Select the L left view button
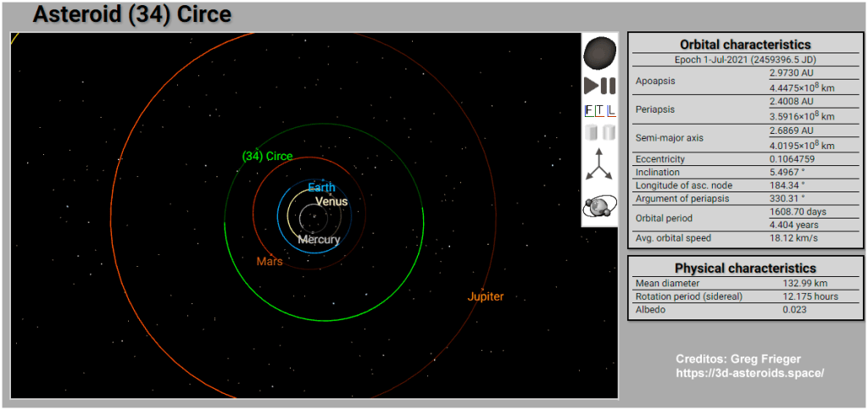Screen dimensions: 868x410 tap(611, 110)
